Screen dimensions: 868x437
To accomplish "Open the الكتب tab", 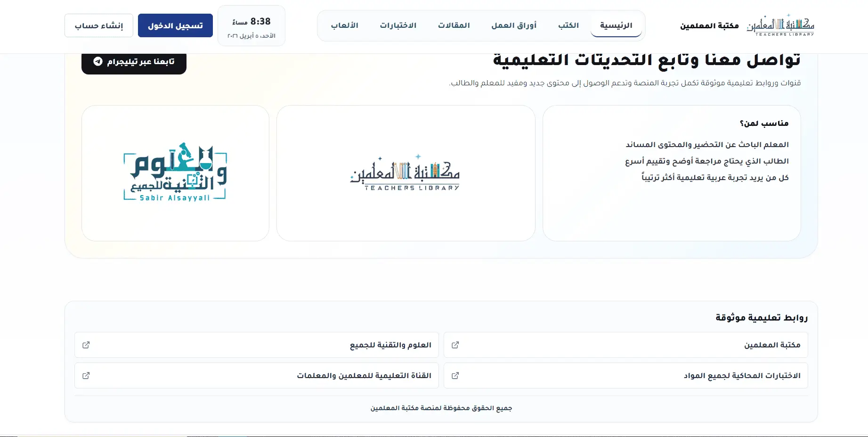I will pos(568,25).
